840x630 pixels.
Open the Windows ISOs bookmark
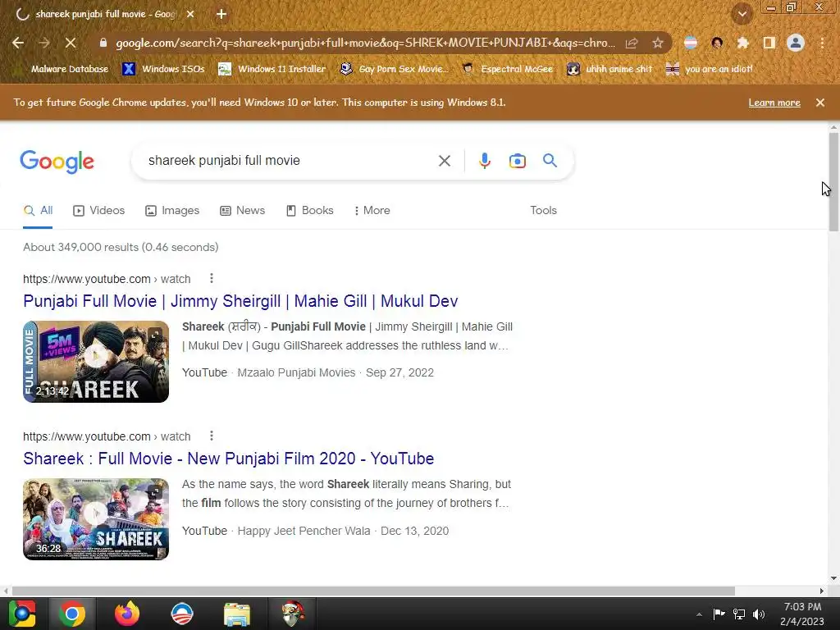164,69
